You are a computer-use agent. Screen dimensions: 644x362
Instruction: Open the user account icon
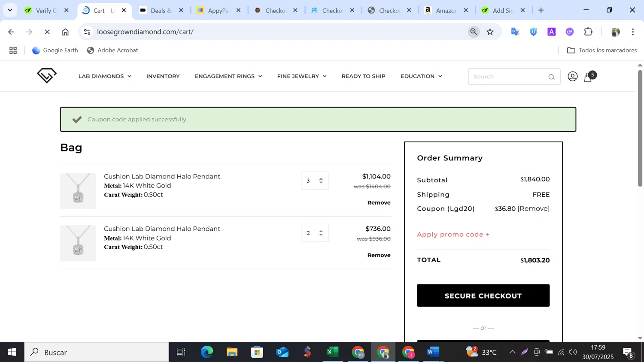(572, 76)
